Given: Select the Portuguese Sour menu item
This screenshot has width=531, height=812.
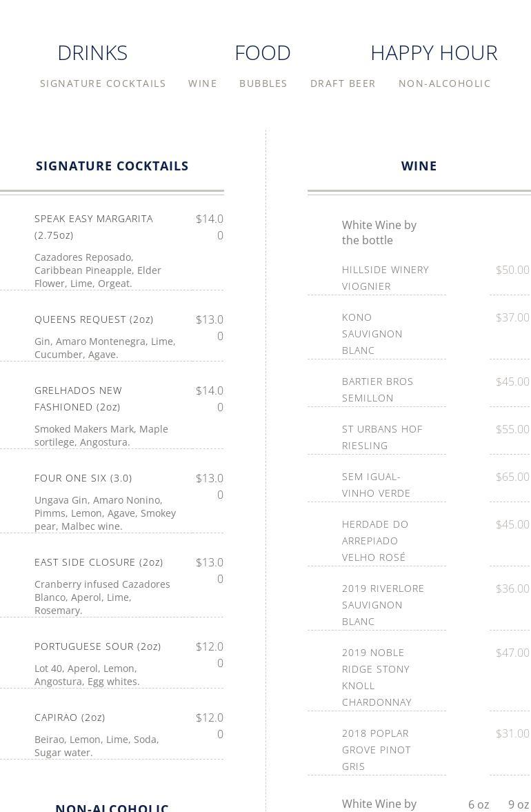Looking at the screenshot, I should (97, 646).
